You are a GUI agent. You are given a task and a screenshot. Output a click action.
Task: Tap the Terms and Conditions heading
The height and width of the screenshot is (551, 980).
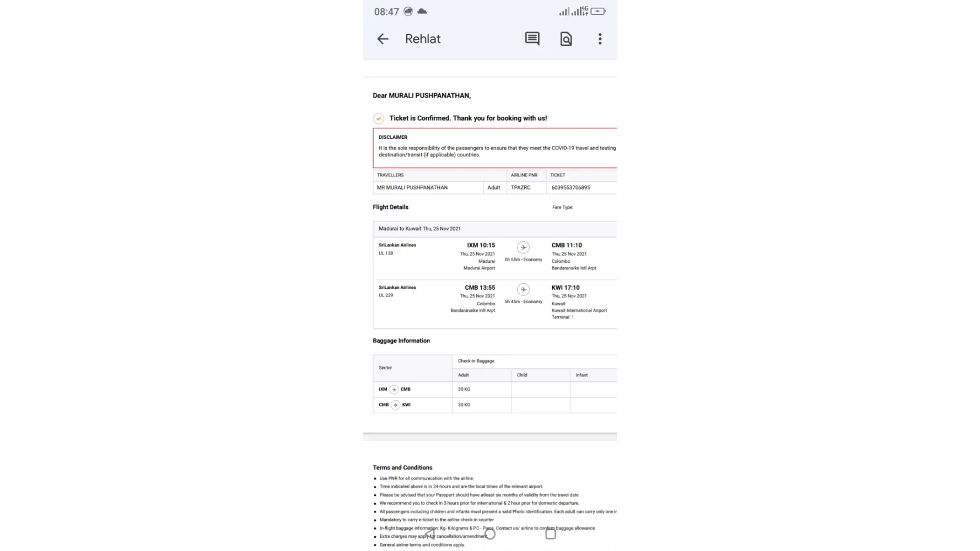[x=402, y=468]
